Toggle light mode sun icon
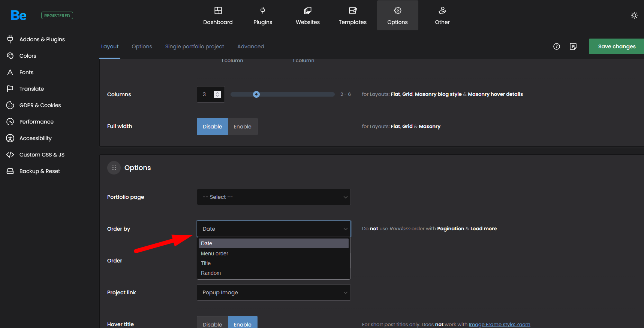The image size is (644, 328). (x=634, y=15)
